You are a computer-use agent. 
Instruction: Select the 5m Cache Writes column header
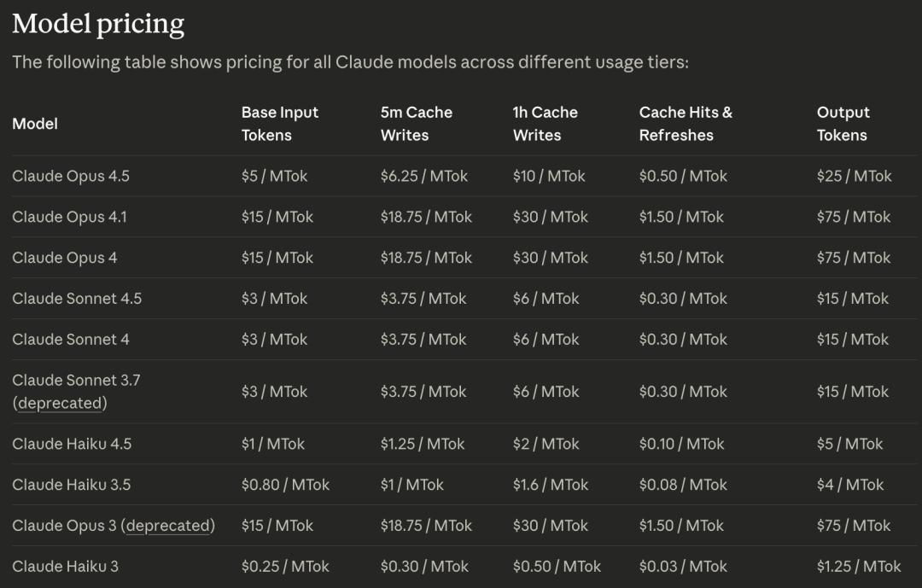click(416, 124)
